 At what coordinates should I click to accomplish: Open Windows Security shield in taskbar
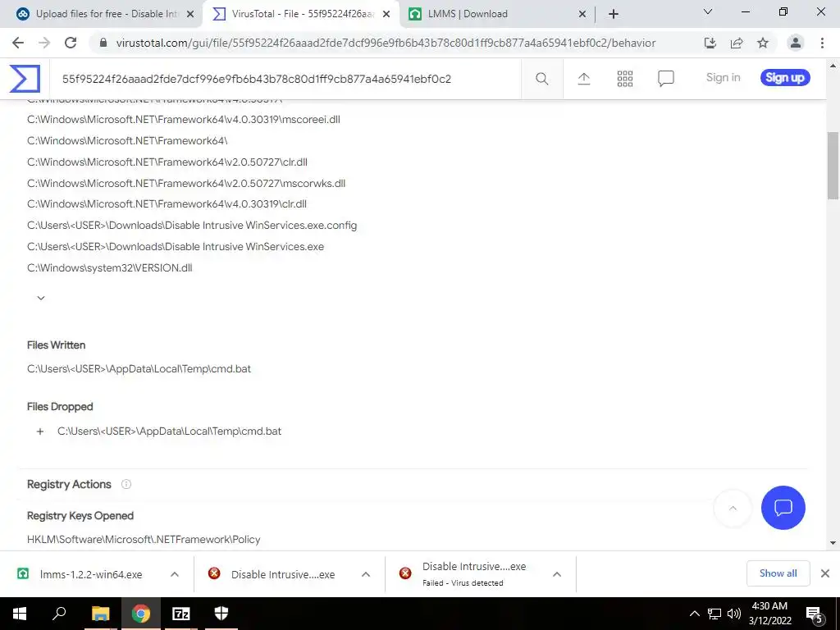click(221, 614)
